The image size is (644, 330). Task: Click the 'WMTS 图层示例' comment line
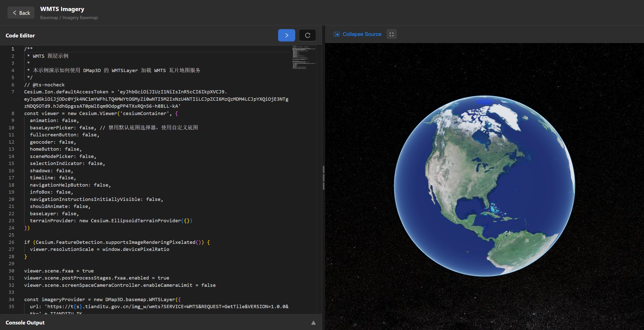tap(48, 56)
